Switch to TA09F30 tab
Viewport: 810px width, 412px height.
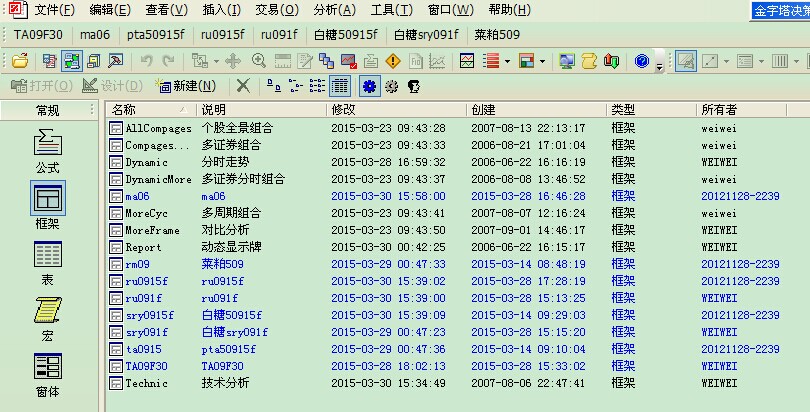(x=38, y=35)
